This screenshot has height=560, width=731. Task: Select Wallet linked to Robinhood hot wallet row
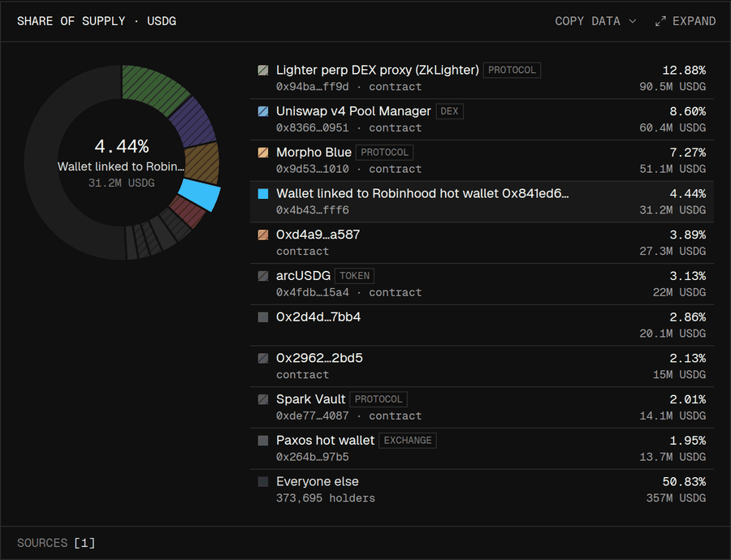[482, 202]
